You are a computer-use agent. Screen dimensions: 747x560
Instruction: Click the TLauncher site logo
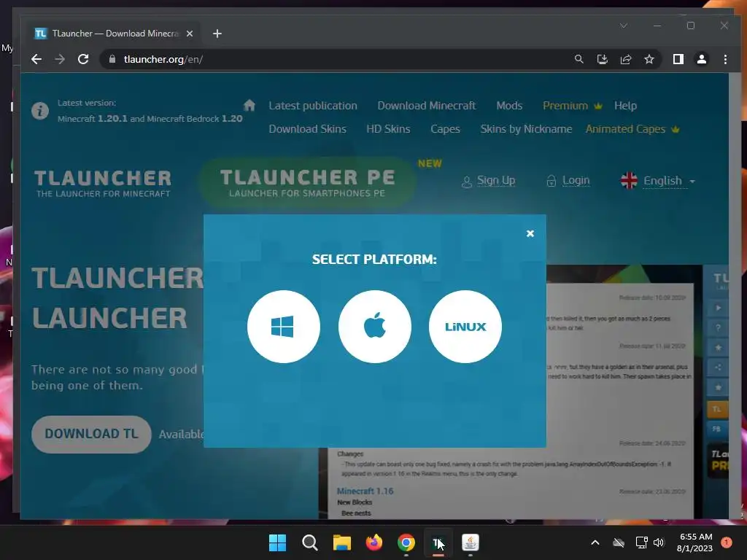103,183
